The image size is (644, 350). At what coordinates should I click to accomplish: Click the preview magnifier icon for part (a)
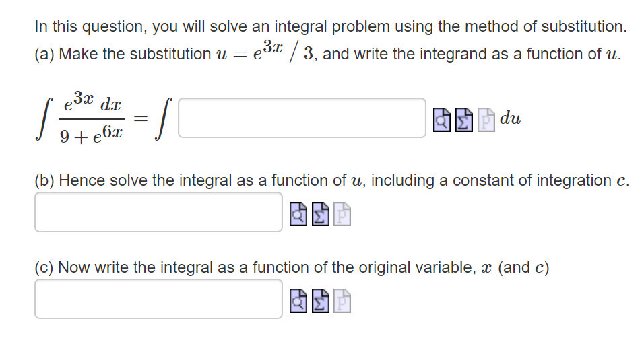click(x=442, y=120)
